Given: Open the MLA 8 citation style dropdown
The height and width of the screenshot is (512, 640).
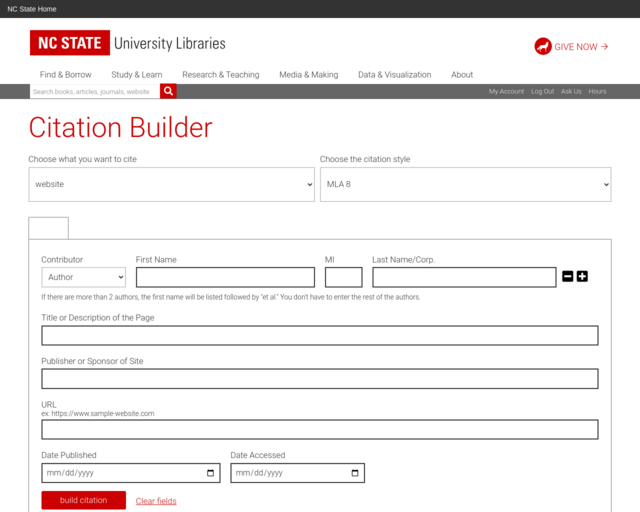Looking at the screenshot, I should tap(466, 184).
